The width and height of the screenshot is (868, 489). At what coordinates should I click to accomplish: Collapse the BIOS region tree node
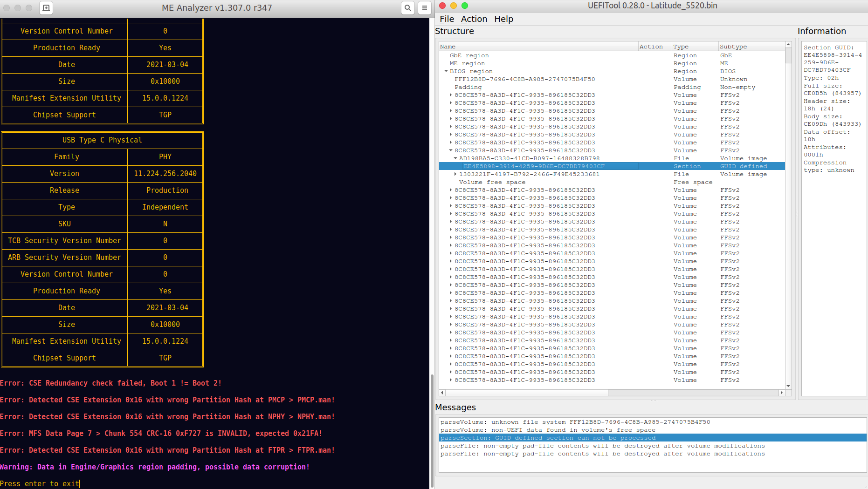pyautogui.click(x=446, y=71)
